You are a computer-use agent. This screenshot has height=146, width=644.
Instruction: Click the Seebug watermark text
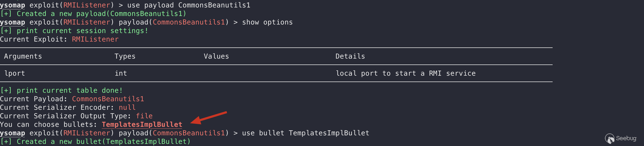tap(626, 138)
